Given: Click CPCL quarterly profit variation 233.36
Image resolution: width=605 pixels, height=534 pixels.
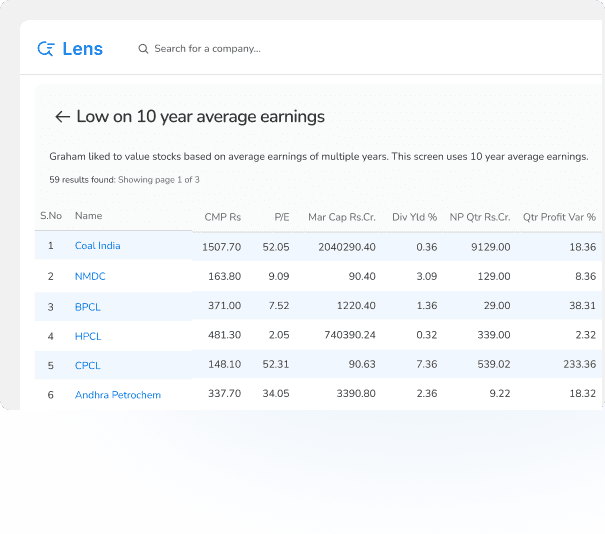Looking at the screenshot, I should pyautogui.click(x=580, y=364).
